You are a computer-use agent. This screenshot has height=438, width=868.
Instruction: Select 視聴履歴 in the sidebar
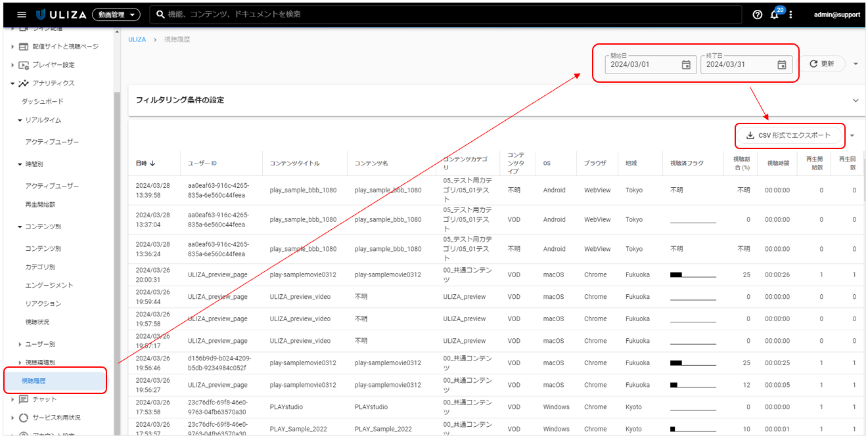pyautogui.click(x=34, y=381)
